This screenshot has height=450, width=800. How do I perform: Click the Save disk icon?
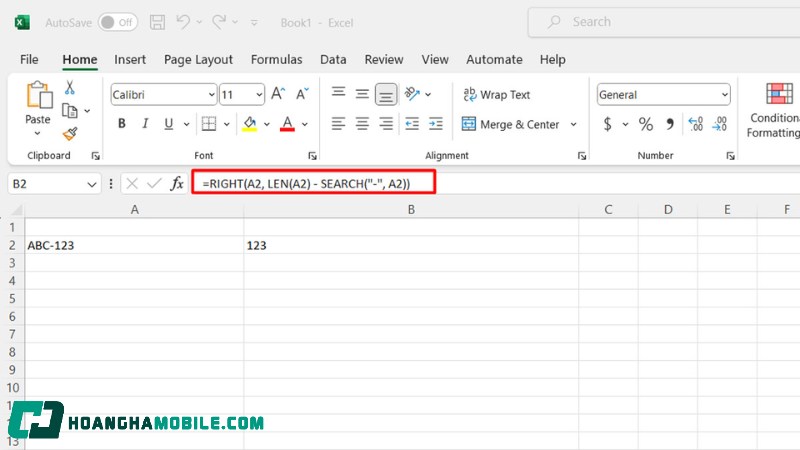point(157,22)
